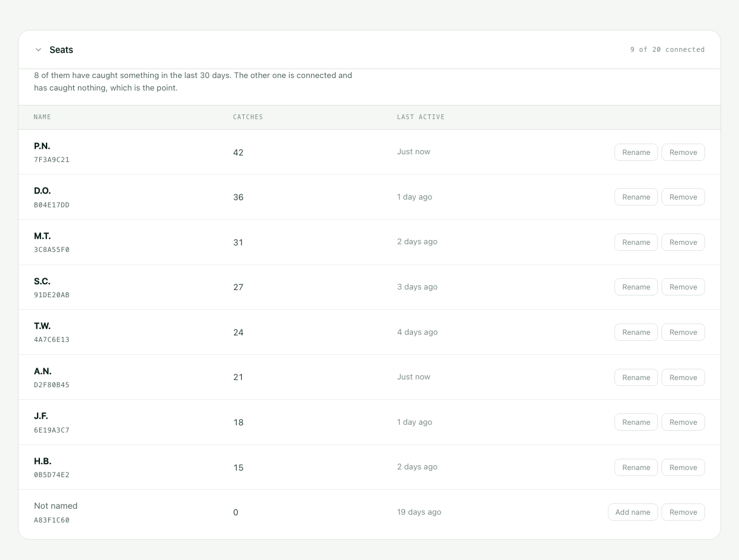Click '4 days ago' last active
The image size is (739, 560).
coord(417,332)
